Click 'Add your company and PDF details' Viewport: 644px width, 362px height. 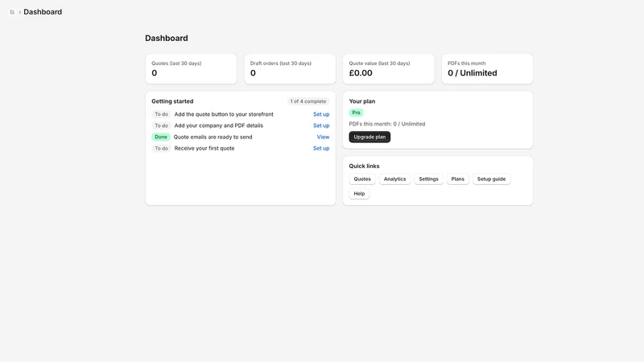(x=218, y=125)
